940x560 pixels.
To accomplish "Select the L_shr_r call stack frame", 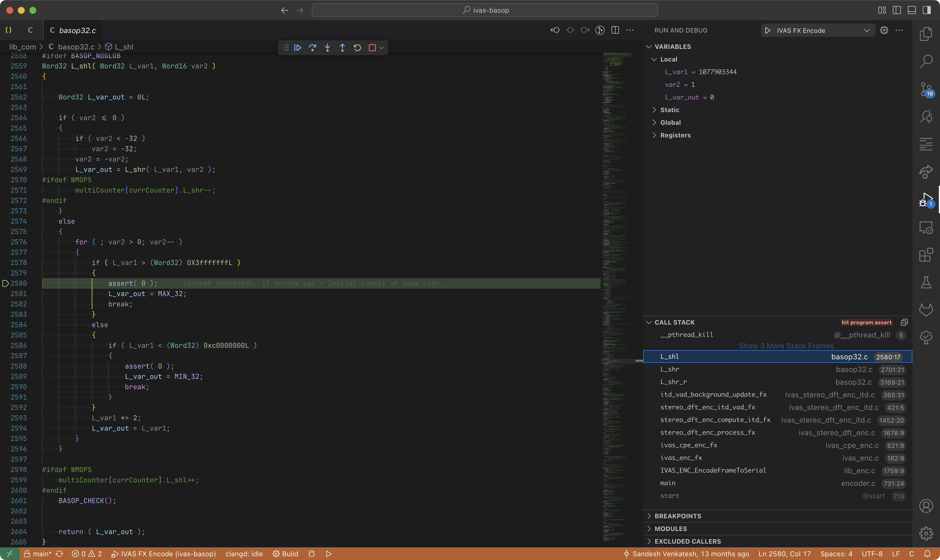I will pyautogui.click(x=673, y=382).
